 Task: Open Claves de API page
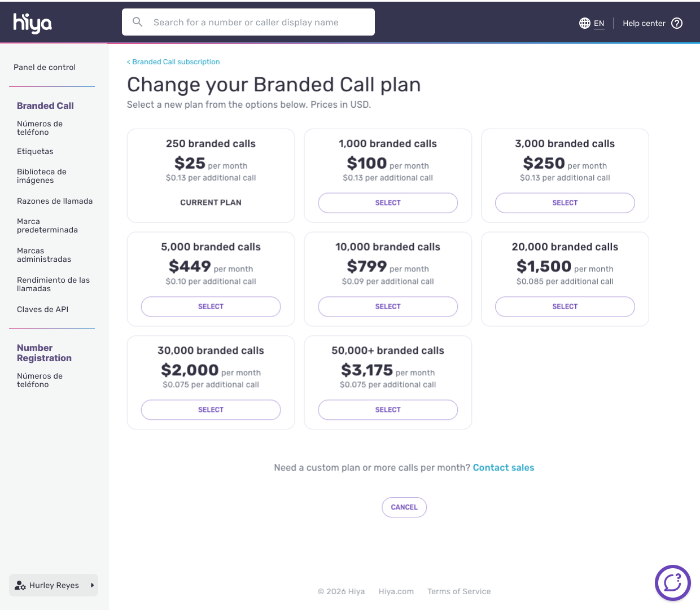click(42, 309)
